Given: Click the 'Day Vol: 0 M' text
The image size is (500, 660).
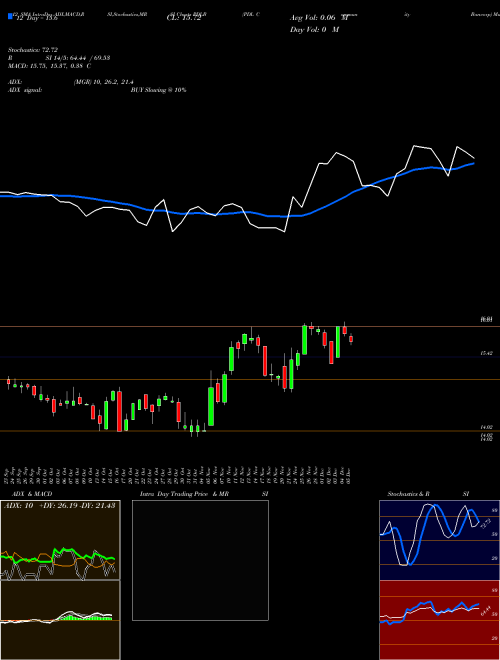Looking at the screenshot, I should [x=314, y=30].
